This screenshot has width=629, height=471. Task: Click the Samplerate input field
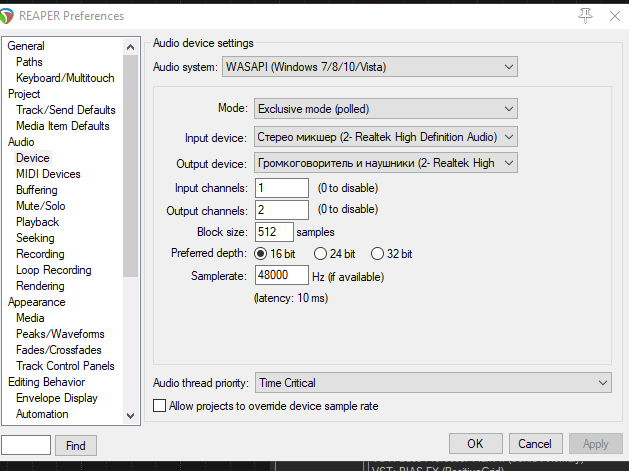point(281,276)
